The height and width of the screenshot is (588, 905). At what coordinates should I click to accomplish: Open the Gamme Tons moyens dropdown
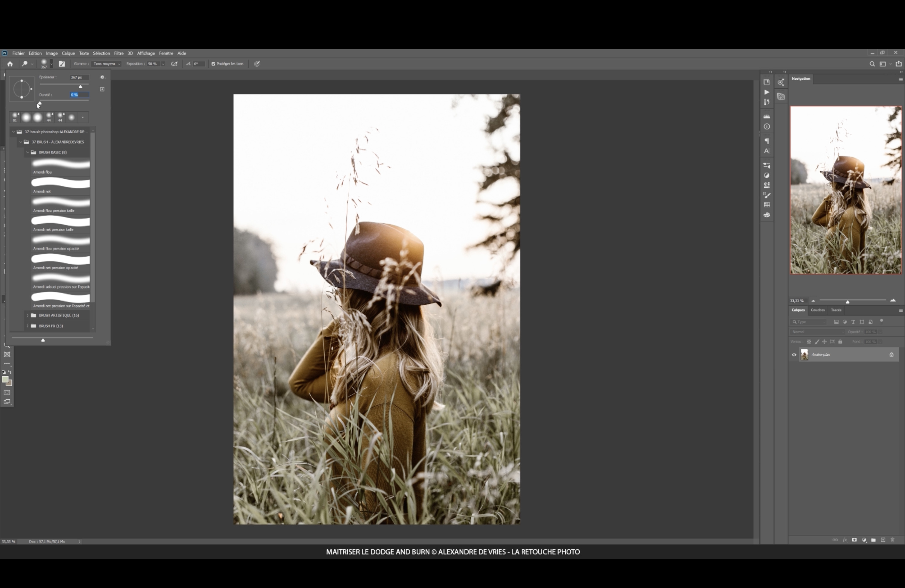[x=107, y=64]
